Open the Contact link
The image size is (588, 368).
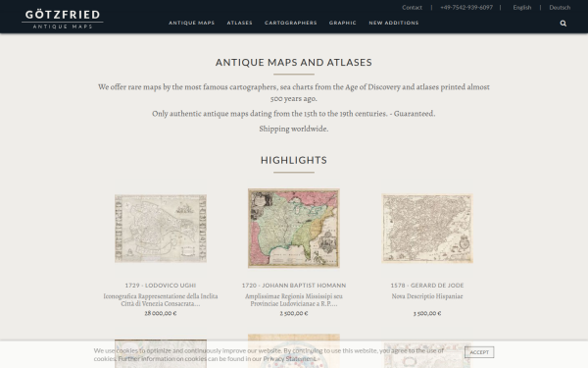(x=413, y=8)
